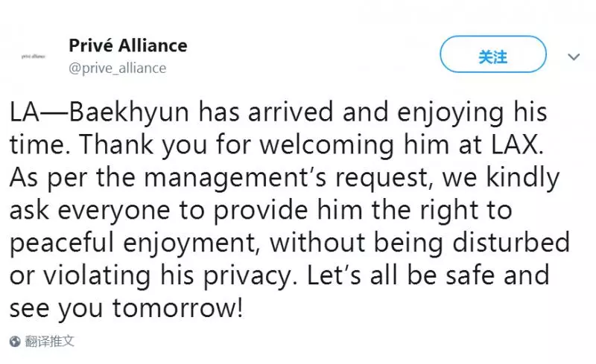This screenshot has height=364, width=596.
Task: Click the line "As per the management's request"
Action: (x=285, y=178)
